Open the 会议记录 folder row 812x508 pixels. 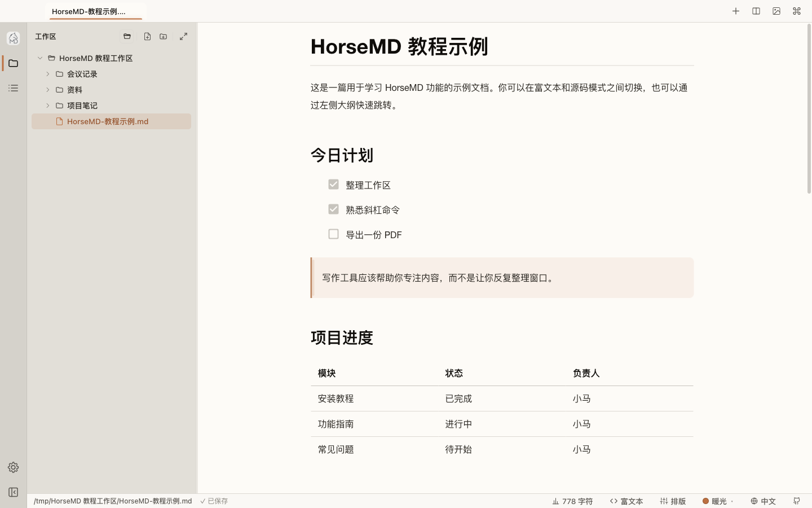(x=111, y=74)
